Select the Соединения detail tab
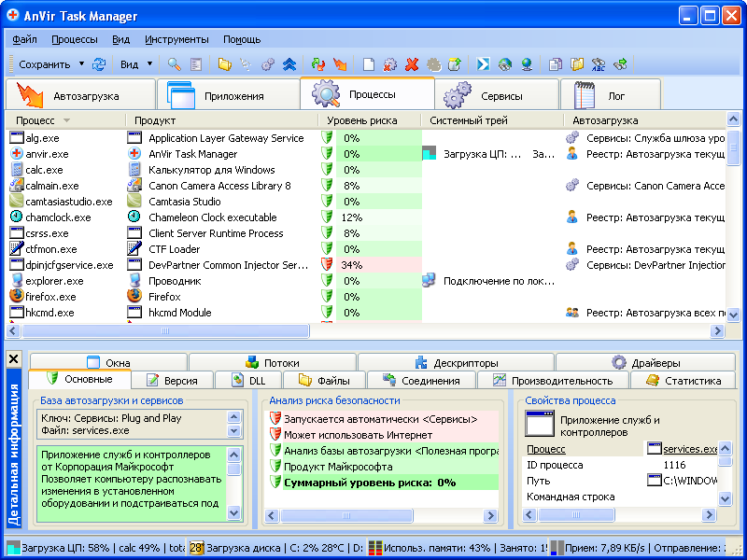 (x=421, y=381)
